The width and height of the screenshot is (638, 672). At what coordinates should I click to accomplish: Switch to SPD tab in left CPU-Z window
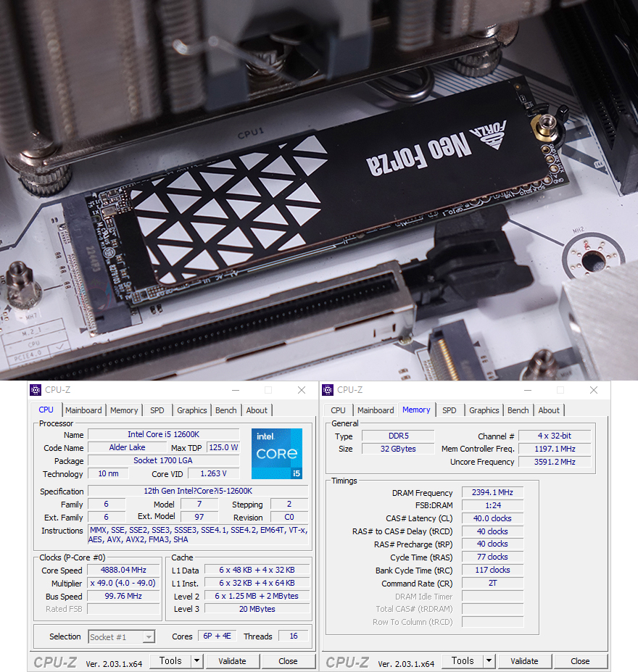tap(157, 410)
